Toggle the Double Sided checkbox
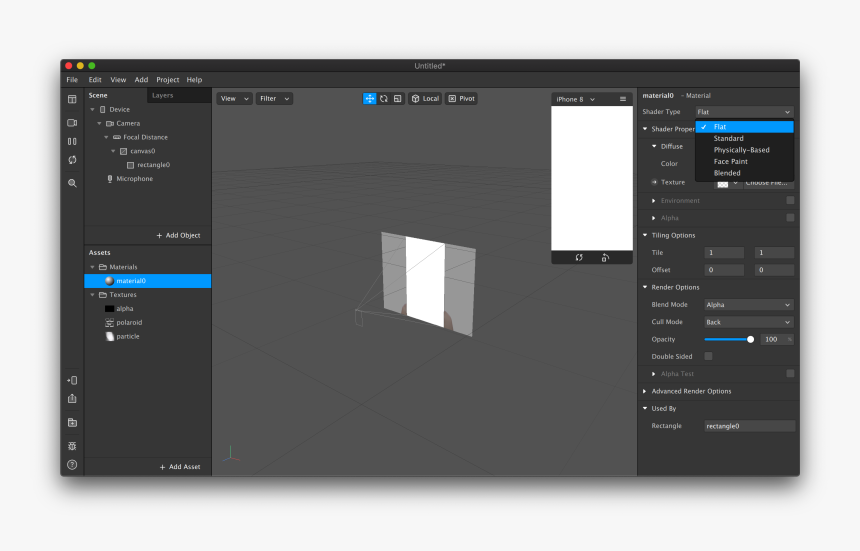 click(x=709, y=356)
